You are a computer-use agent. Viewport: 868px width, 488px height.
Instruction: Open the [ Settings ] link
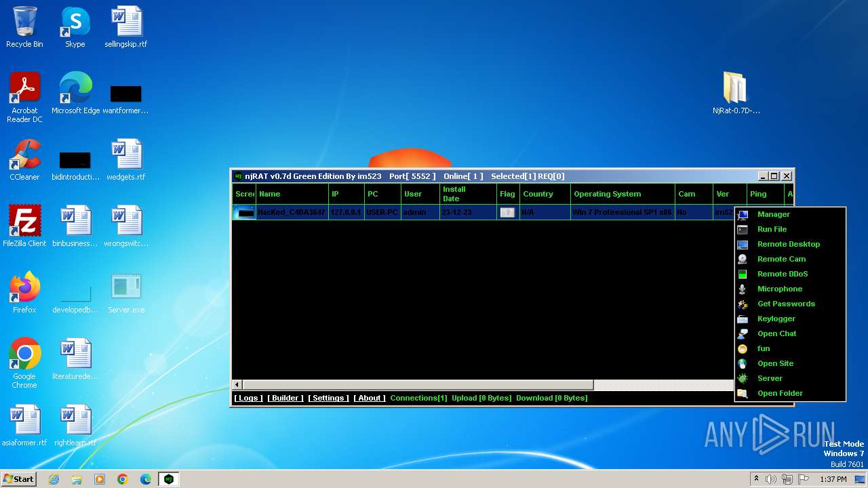pos(328,398)
